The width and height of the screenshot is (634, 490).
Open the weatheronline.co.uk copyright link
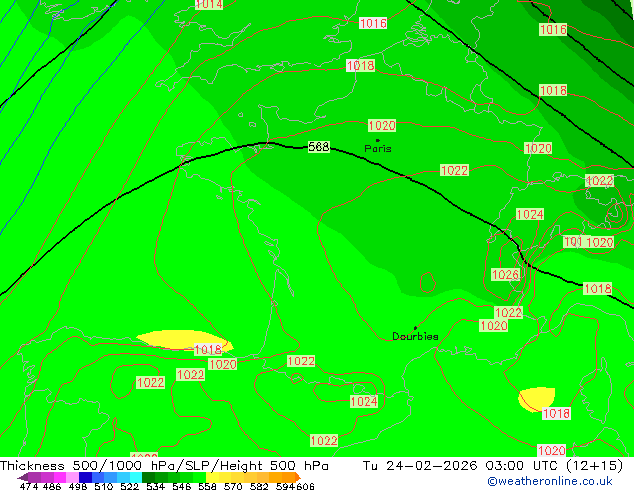[x=550, y=481]
